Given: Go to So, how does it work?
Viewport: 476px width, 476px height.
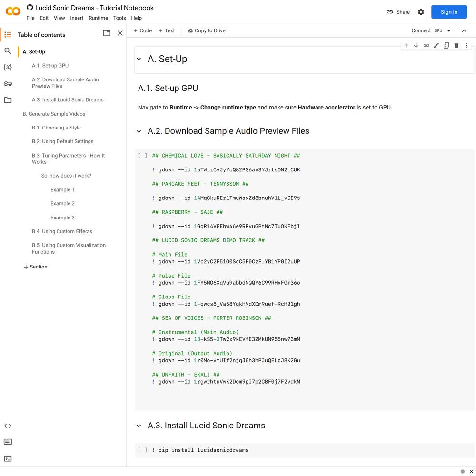Looking at the screenshot, I should [x=66, y=176].
